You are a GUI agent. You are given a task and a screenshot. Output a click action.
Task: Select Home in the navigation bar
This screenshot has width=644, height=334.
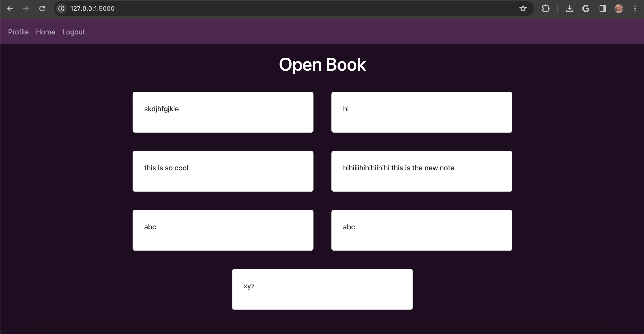(x=45, y=32)
